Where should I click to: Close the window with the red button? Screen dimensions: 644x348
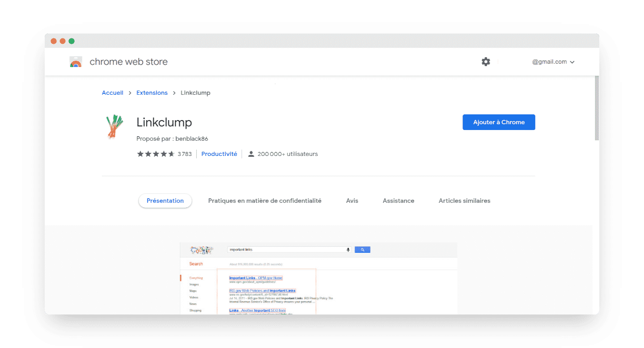[x=54, y=41]
